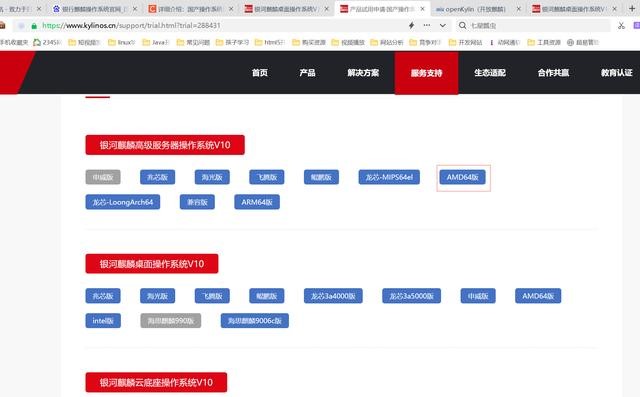
Task: Choose server 兼容版 button
Action: (x=197, y=202)
